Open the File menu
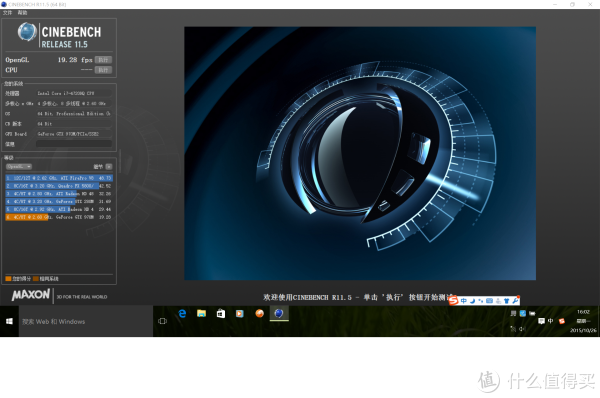 click(8, 13)
